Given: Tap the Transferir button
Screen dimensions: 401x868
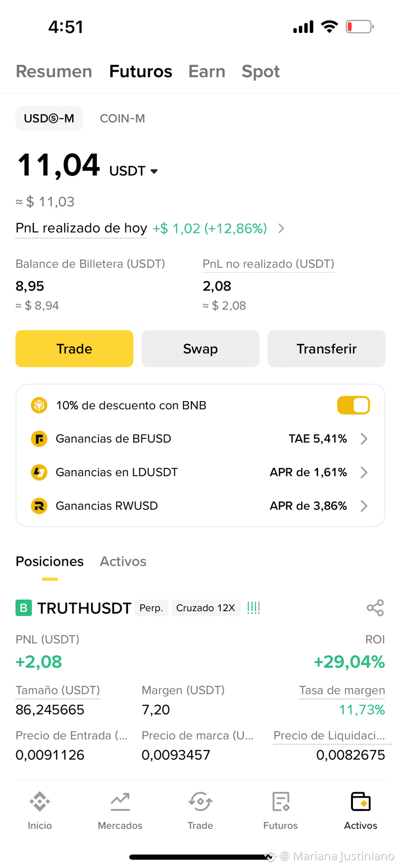Looking at the screenshot, I should click(326, 349).
